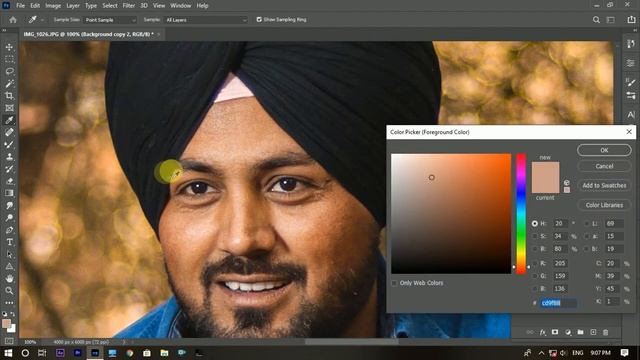Image resolution: width=640 pixels, height=360 pixels.
Task: Open Chrome from the taskbar
Action: (x=129, y=353)
